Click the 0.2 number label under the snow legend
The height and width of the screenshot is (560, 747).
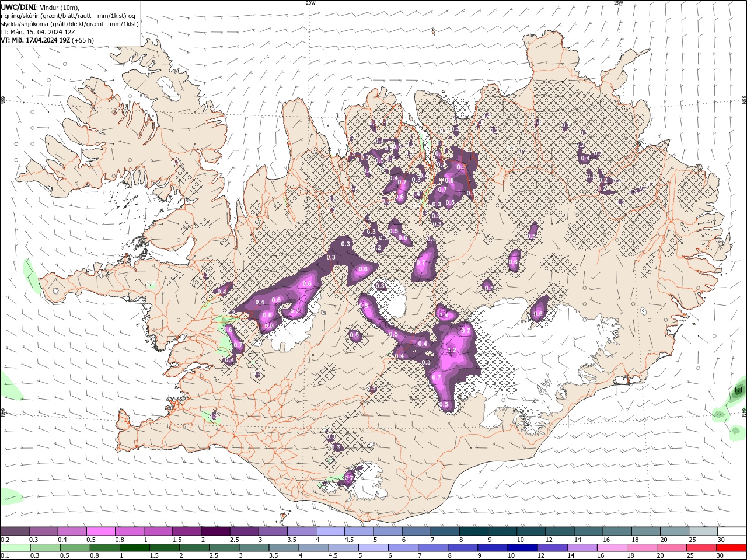tap(5, 540)
